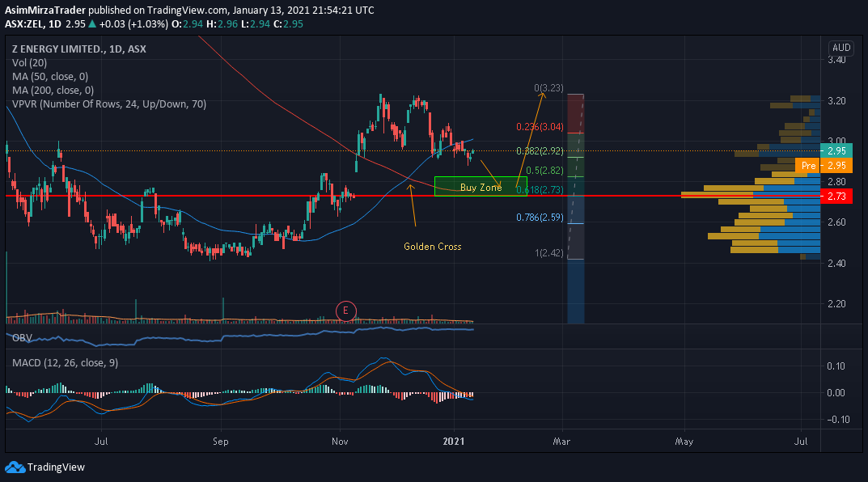The image size is (868, 482).
Task: Click the 2.40 price axis label
Action: point(836,263)
